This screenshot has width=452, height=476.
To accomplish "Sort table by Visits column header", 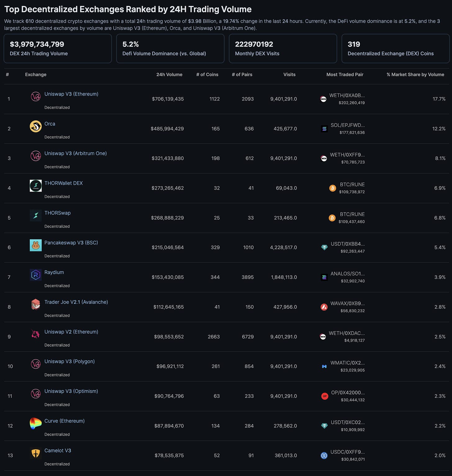I will pyautogui.click(x=289, y=74).
